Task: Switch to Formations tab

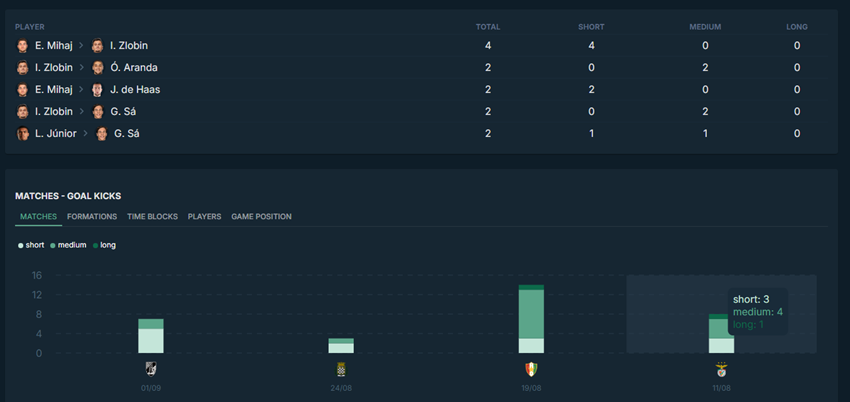Action: (92, 216)
